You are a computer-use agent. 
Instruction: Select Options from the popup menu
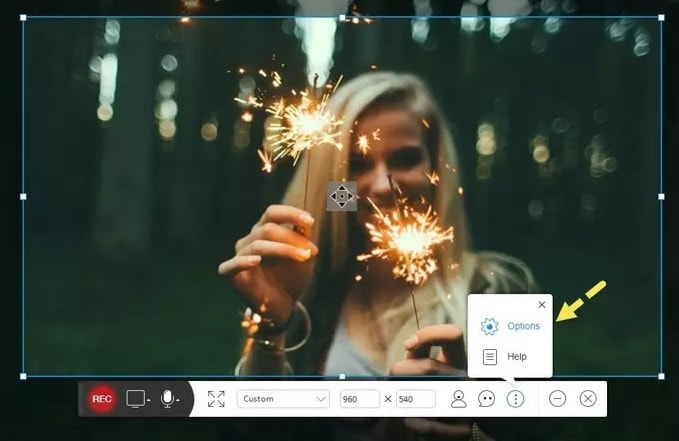(510, 326)
